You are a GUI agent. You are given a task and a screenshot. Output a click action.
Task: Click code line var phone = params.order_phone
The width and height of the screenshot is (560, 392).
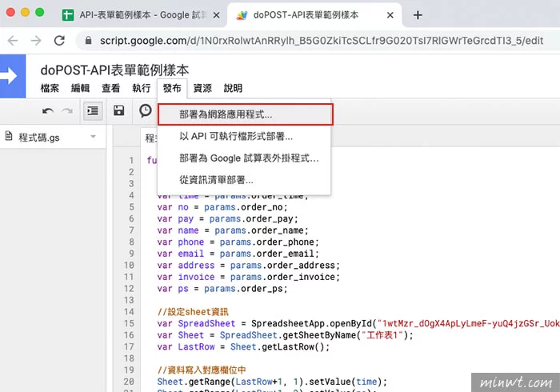click(x=238, y=242)
